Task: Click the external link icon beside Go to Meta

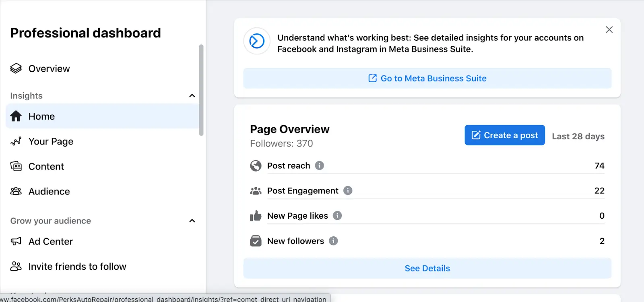Action: click(373, 78)
